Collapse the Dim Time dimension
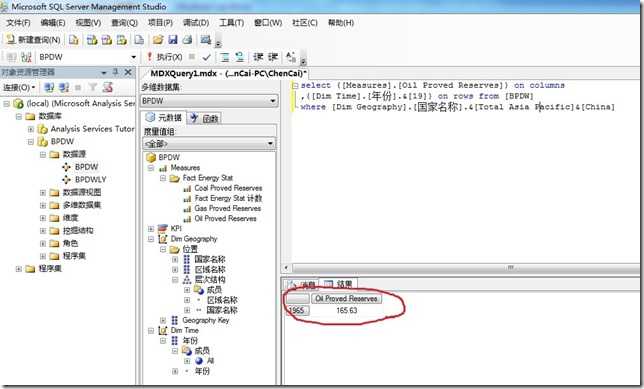Image resolution: width=644 pixels, height=389 pixels. [x=151, y=330]
